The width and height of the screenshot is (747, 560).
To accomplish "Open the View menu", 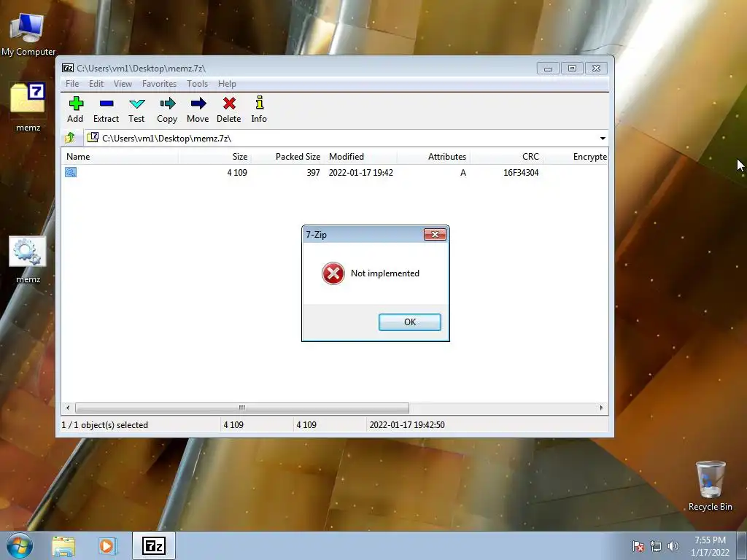I will [123, 84].
